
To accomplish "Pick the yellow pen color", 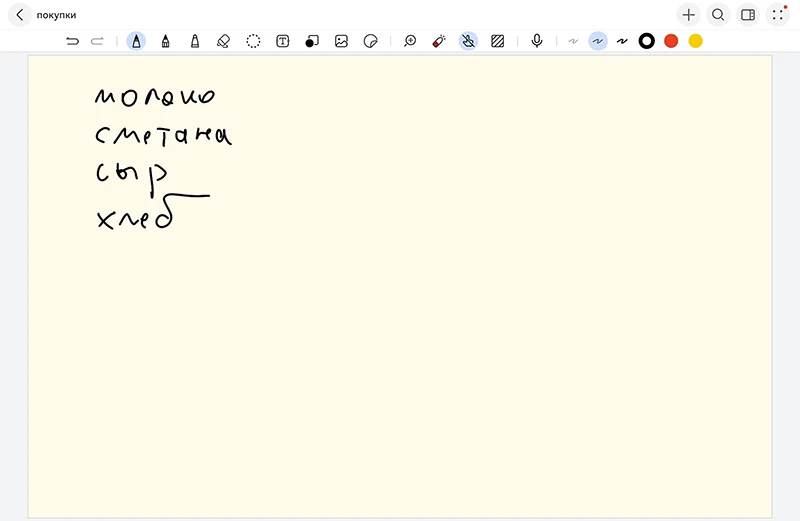I will coord(695,41).
